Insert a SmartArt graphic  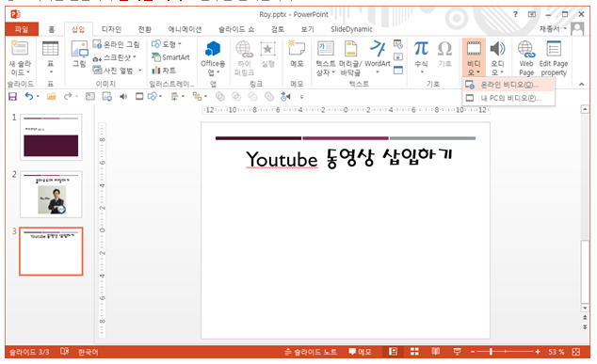(x=170, y=57)
